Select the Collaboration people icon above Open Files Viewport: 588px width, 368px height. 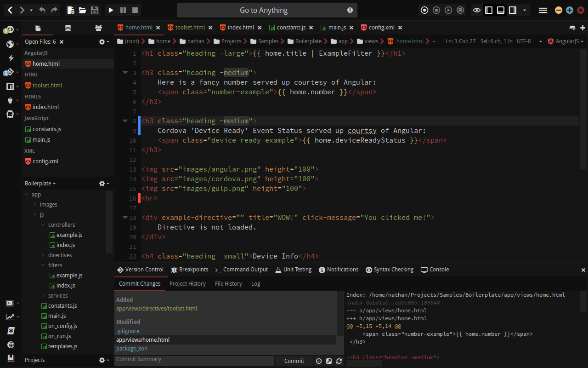click(98, 27)
